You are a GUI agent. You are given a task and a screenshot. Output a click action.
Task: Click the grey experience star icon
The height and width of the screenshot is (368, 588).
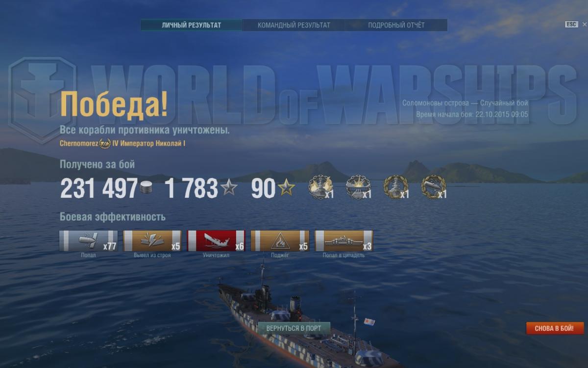[229, 187]
